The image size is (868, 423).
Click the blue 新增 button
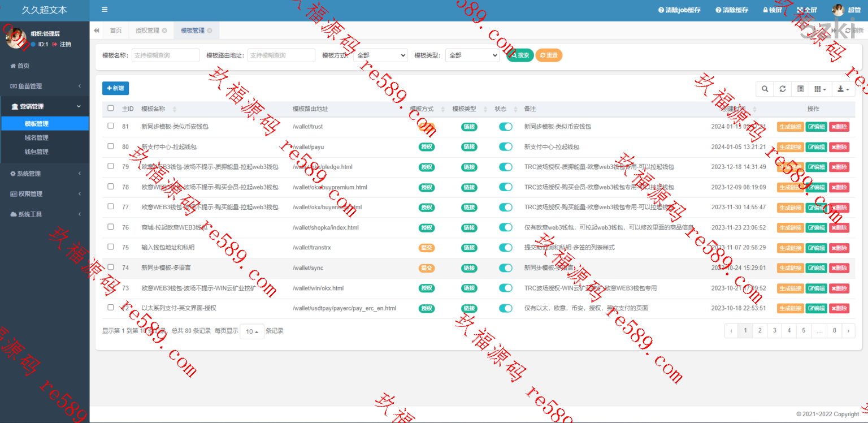(x=115, y=88)
